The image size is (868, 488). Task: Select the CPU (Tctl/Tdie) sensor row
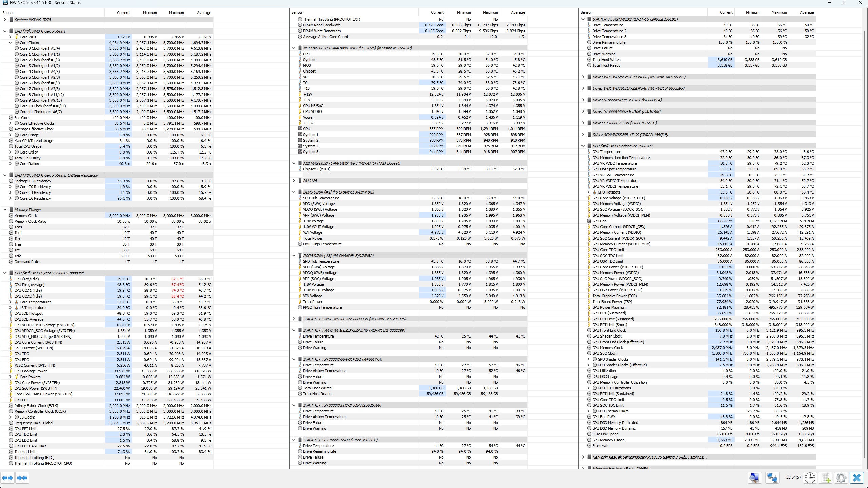pyautogui.click(x=26, y=279)
